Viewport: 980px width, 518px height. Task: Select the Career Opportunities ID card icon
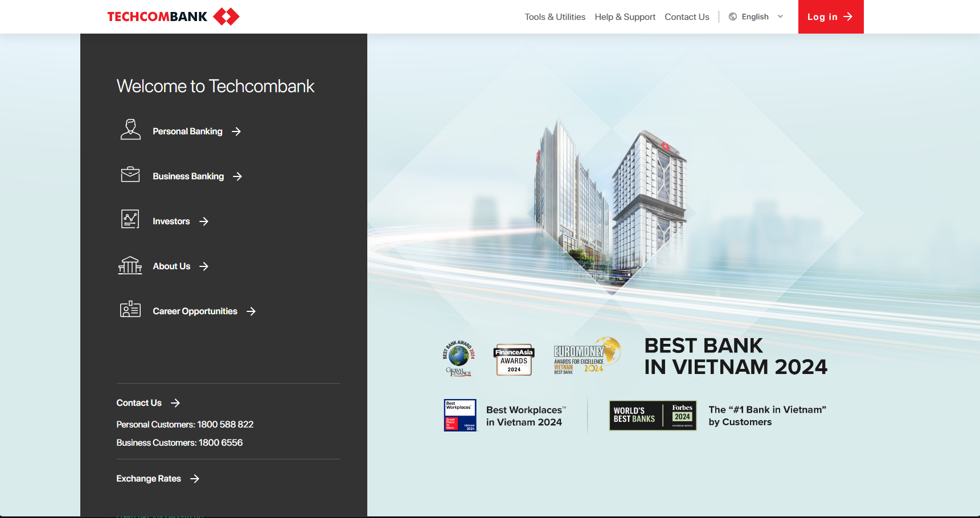click(130, 309)
